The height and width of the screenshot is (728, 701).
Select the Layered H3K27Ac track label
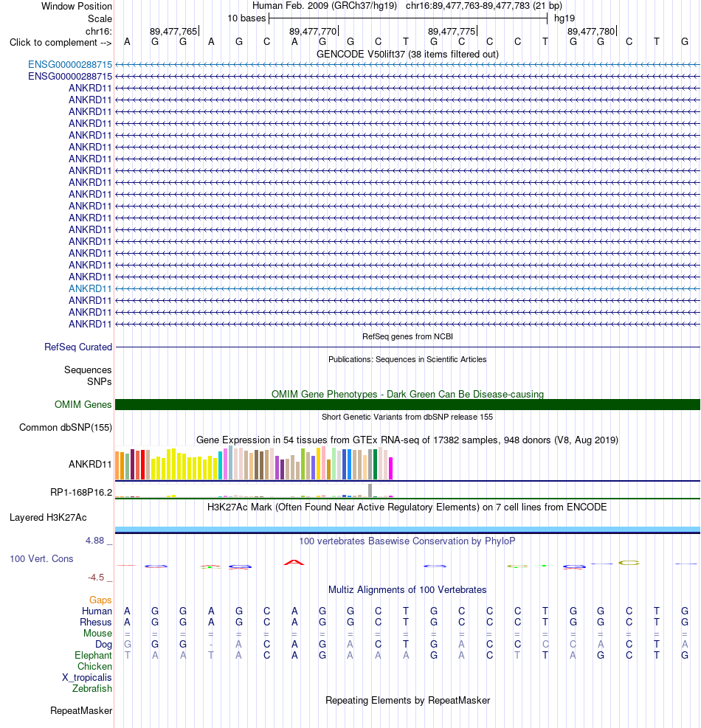click(48, 517)
